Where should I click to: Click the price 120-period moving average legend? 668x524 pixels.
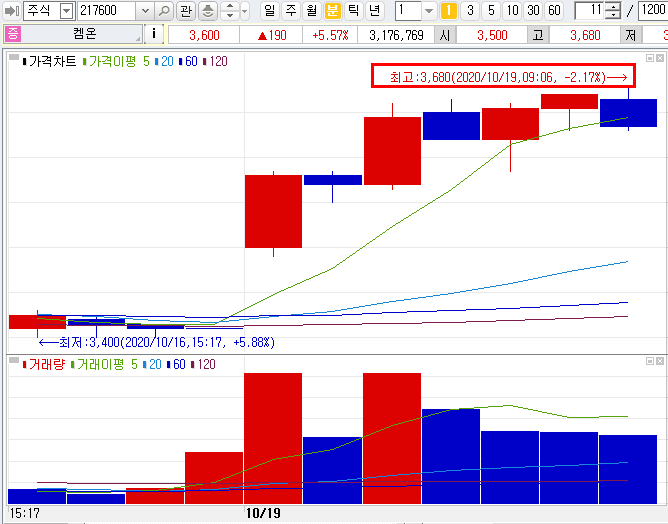[215, 61]
